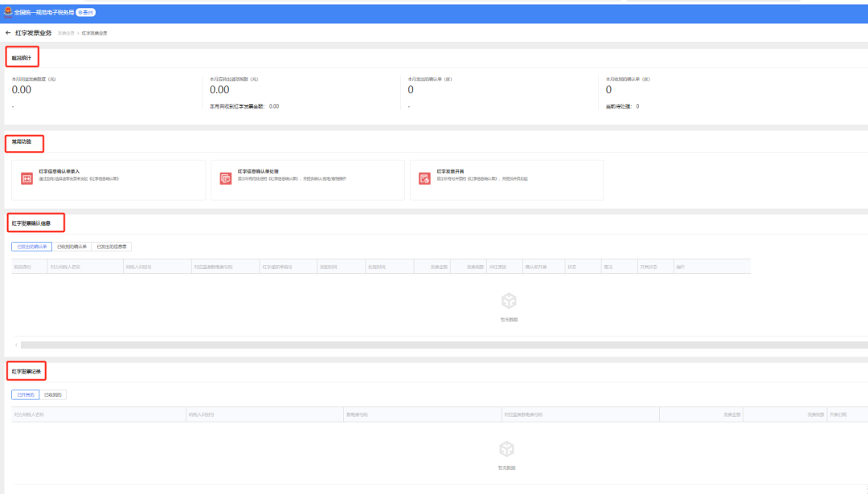Select the 已发出的确认单 tab
Viewport: 868px width, 494px height.
pos(31,247)
